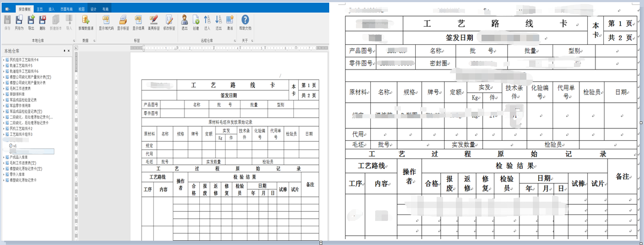The image size is (644, 245).
Task: Open the 帮助文档 help document
Action: pos(245,22)
